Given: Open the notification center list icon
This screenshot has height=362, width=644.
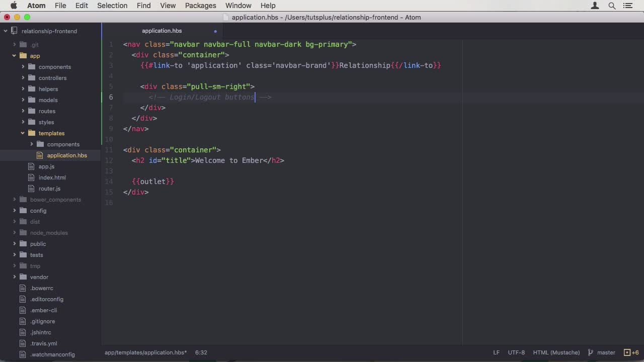Looking at the screenshot, I should point(628,6).
